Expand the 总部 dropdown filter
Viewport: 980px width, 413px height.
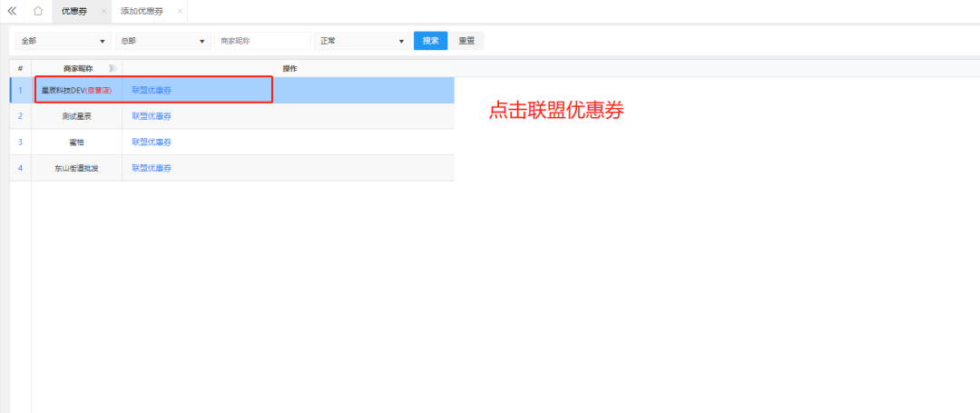[162, 41]
